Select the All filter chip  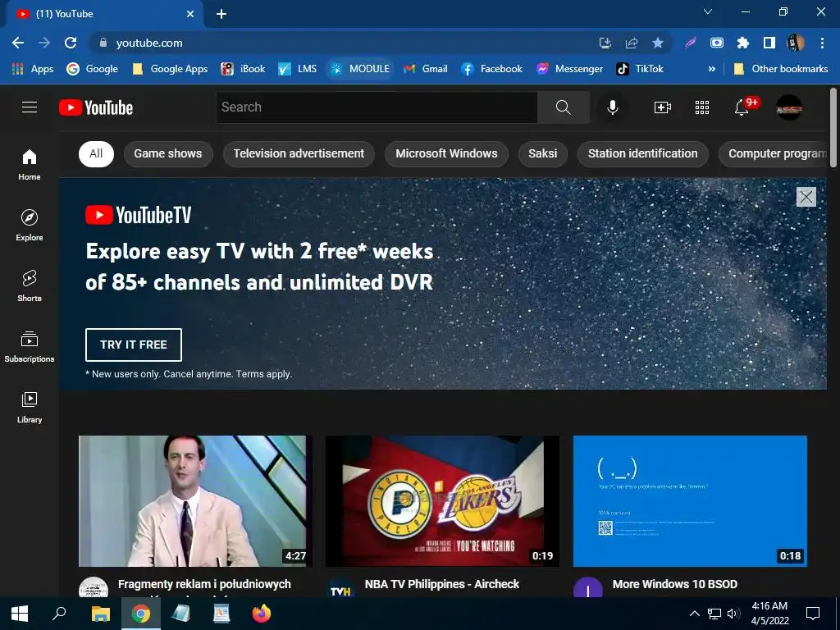click(96, 153)
